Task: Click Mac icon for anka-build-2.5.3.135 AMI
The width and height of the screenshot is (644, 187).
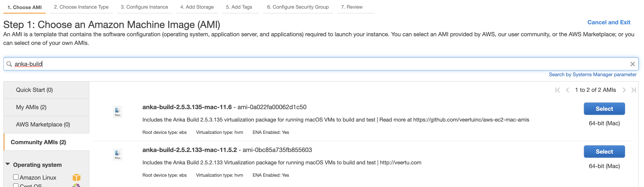Action: [x=118, y=112]
